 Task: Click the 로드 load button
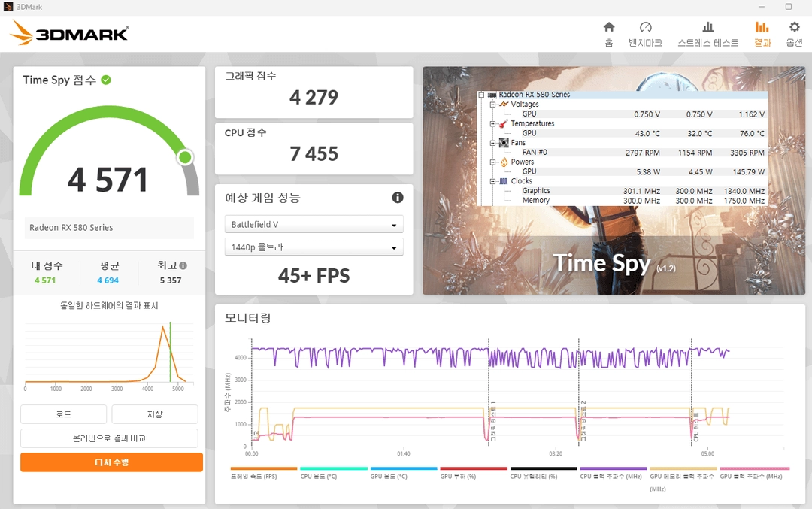(64, 414)
